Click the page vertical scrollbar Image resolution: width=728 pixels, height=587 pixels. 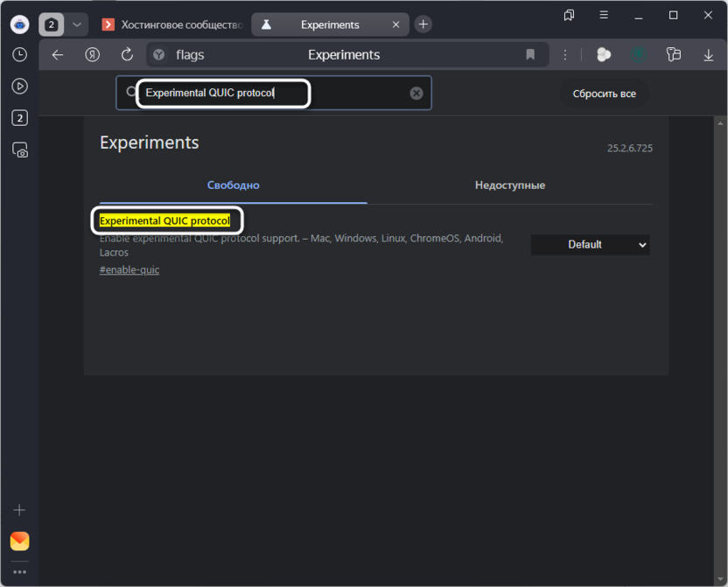click(720, 350)
